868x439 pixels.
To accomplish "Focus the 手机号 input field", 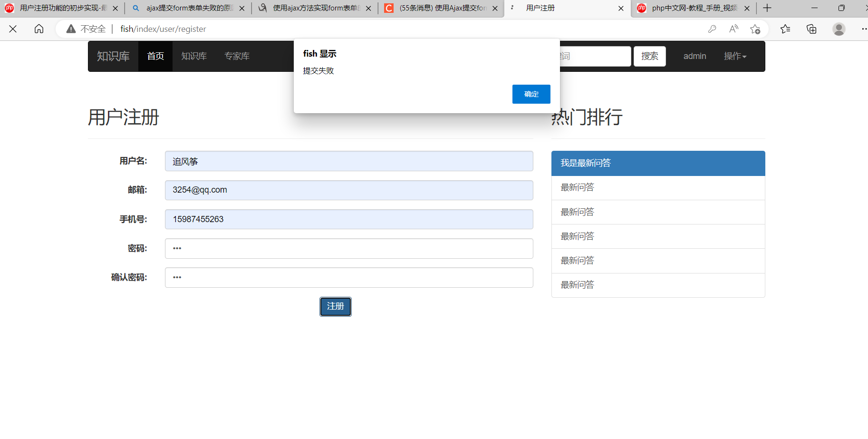I will click(349, 219).
